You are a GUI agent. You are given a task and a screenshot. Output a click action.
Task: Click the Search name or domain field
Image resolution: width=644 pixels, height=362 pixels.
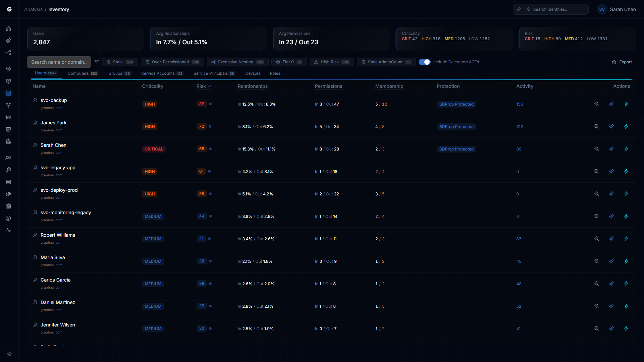(59, 62)
